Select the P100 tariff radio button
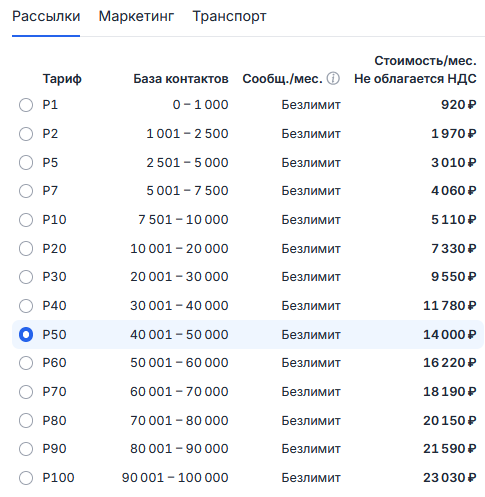This screenshot has width=485, height=497. (x=26, y=478)
